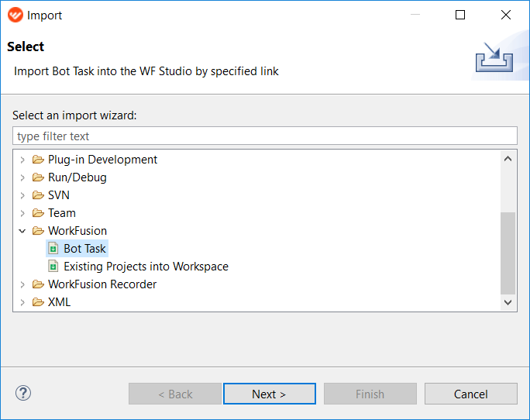This screenshot has width=530, height=420.
Task: Click the Plug-in Development folder icon
Action: tap(38, 160)
